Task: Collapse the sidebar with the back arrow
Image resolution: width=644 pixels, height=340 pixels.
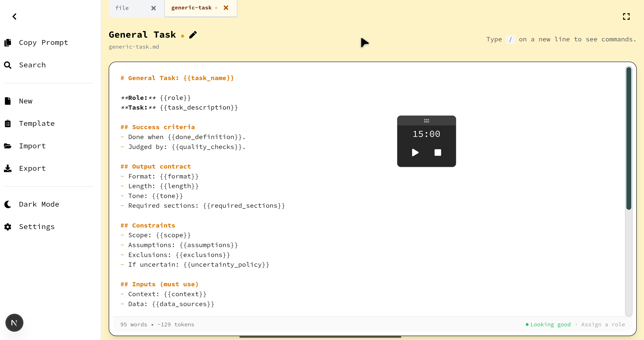Action: tap(14, 17)
